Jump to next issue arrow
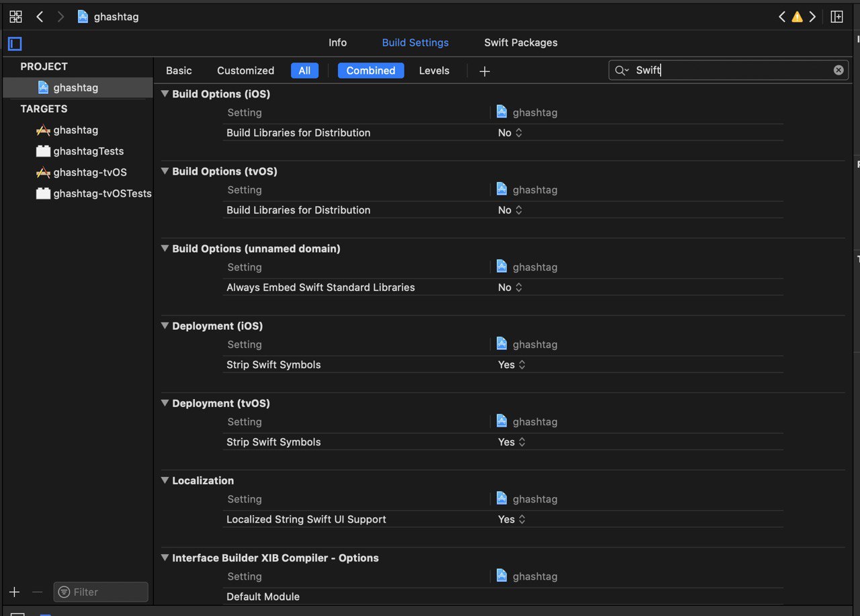 pos(812,17)
